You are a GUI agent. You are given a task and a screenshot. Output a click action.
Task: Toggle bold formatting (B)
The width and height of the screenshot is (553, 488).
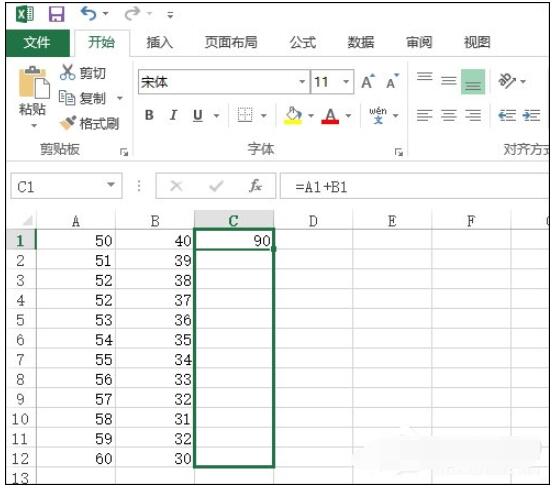point(149,115)
